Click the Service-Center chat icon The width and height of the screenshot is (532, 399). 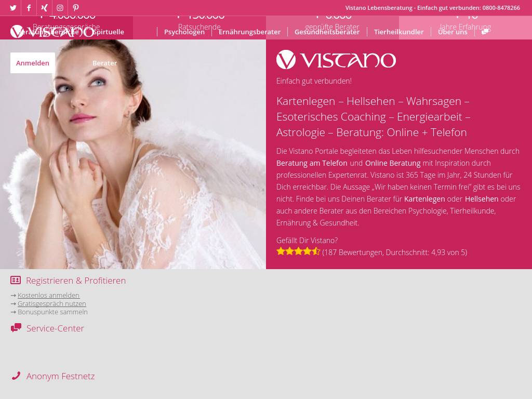[x=16, y=328]
